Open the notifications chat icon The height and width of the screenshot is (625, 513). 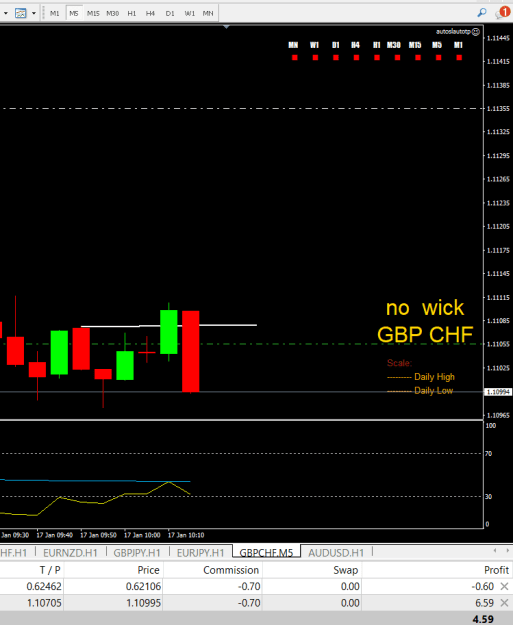(x=503, y=13)
